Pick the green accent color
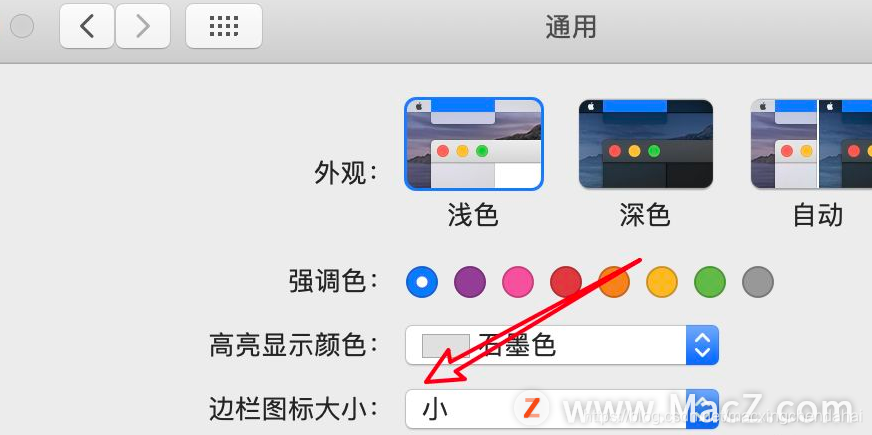 click(710, 282)
